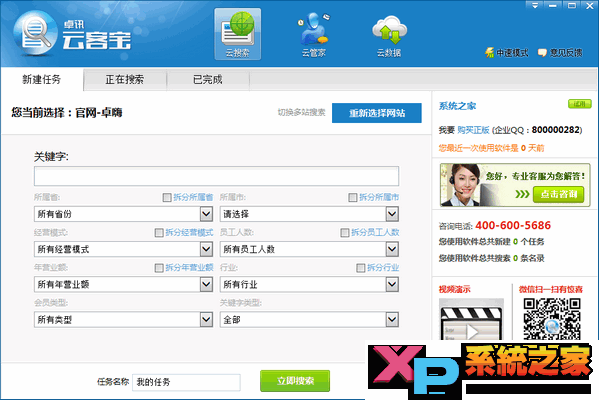Click the 800000282 enterprise QQ number
The width and height of the screenshot is (599, 400).
coord(556,130)
